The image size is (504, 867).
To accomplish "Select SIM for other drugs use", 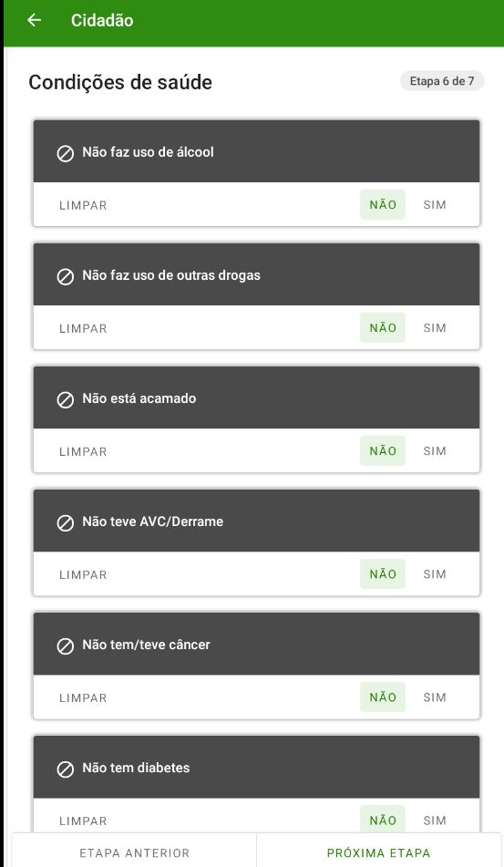I will pyautogui.click(x=435, y=328).
